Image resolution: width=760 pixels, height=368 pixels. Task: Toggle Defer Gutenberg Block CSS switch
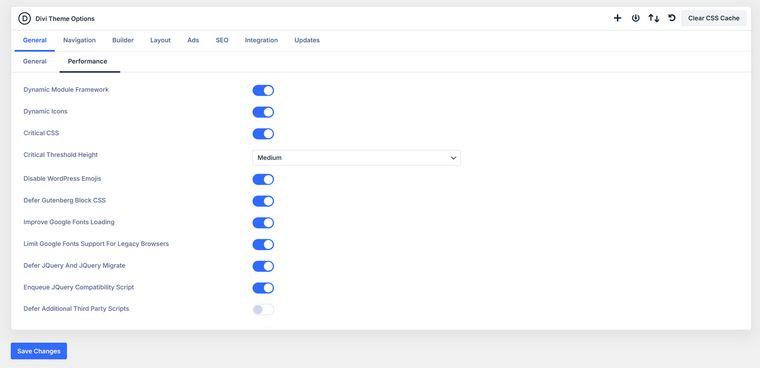click(x=263, y=201)
